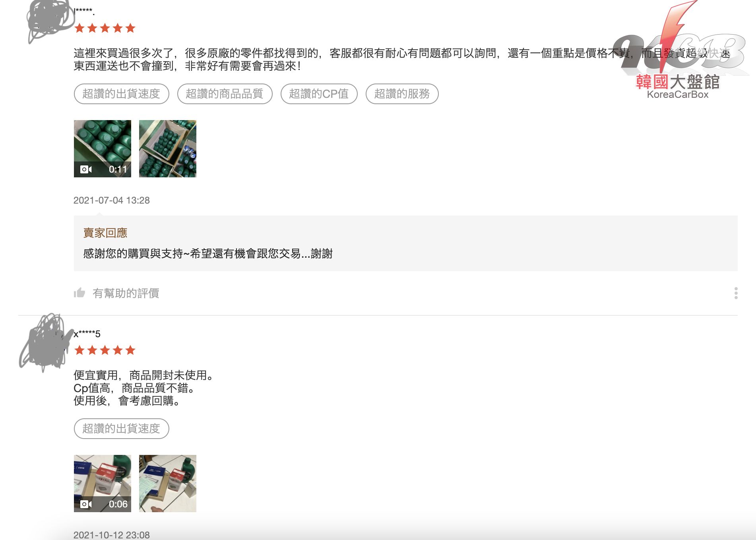The height and width of the screenshot is (540, 756).
Task: Click the first review's five-star rating
Action: [105, 28]
